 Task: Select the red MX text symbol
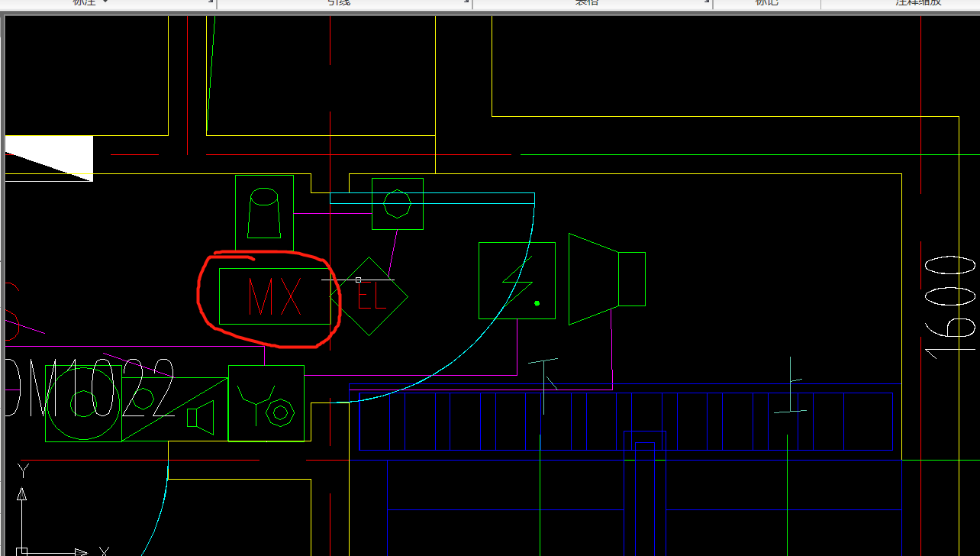[x=275, y=296]
